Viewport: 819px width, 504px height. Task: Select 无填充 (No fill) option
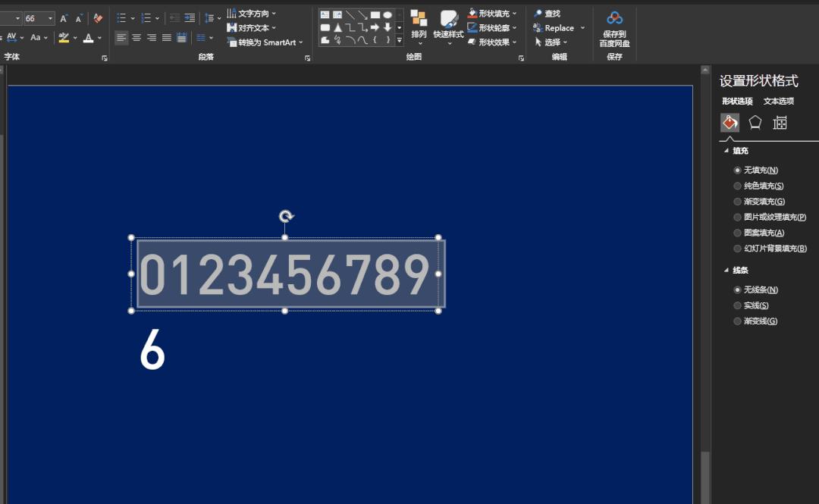(756, 170)
